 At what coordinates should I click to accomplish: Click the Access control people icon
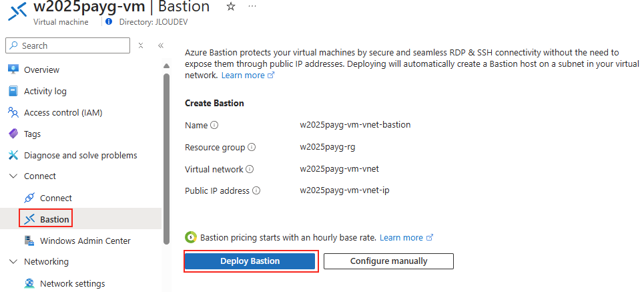(x=13, y=112)
